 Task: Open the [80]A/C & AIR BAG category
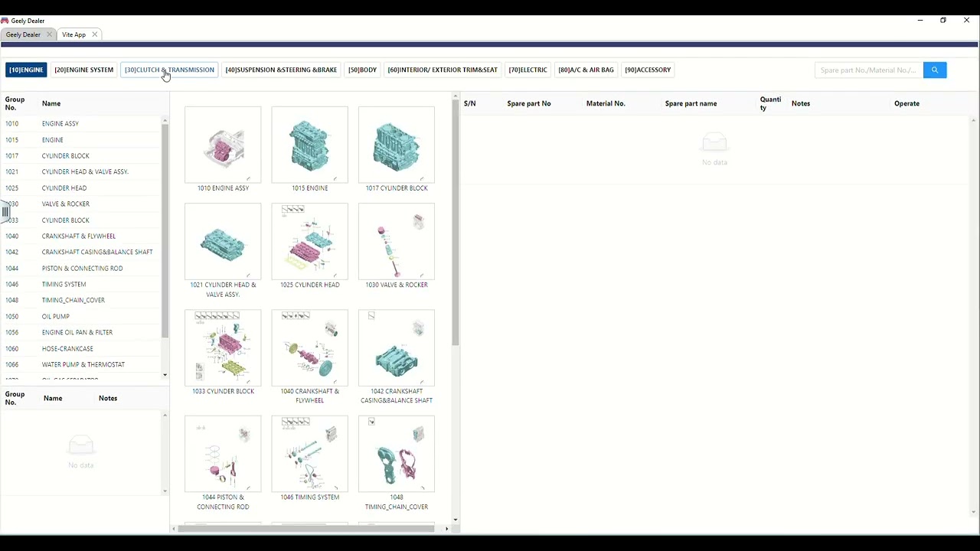click(x=586, y=70)
